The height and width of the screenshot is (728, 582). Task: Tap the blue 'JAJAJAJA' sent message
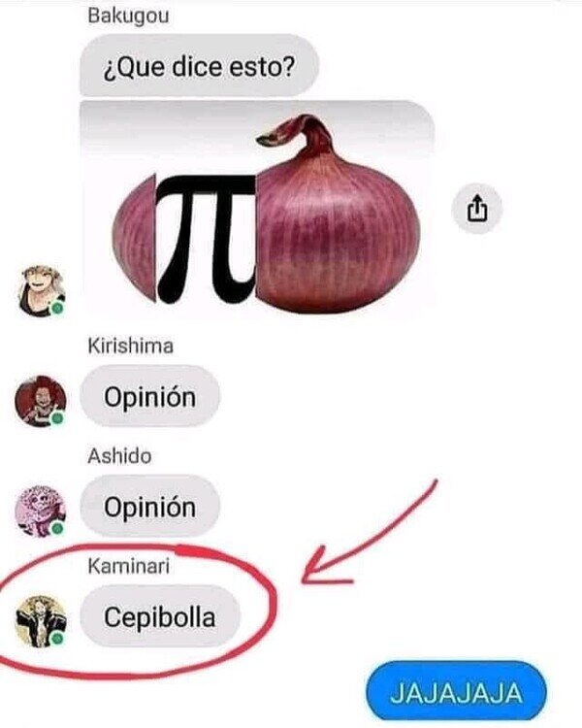pos(457,693)
